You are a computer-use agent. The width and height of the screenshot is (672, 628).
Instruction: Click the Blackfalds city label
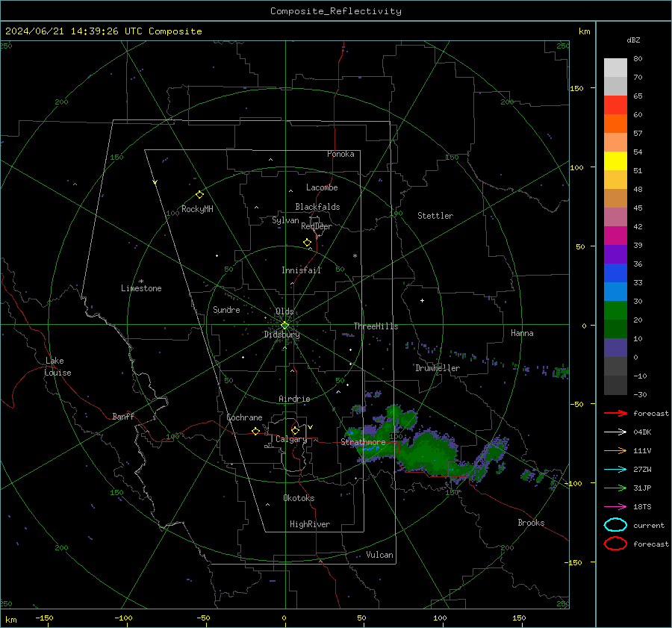[x=317, y=207]
